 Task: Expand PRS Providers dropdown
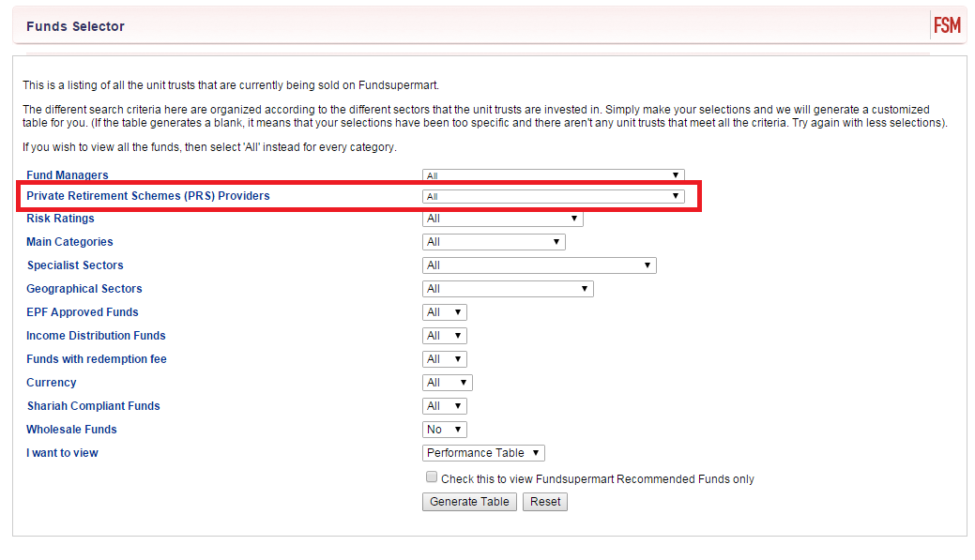coord(554,196)
